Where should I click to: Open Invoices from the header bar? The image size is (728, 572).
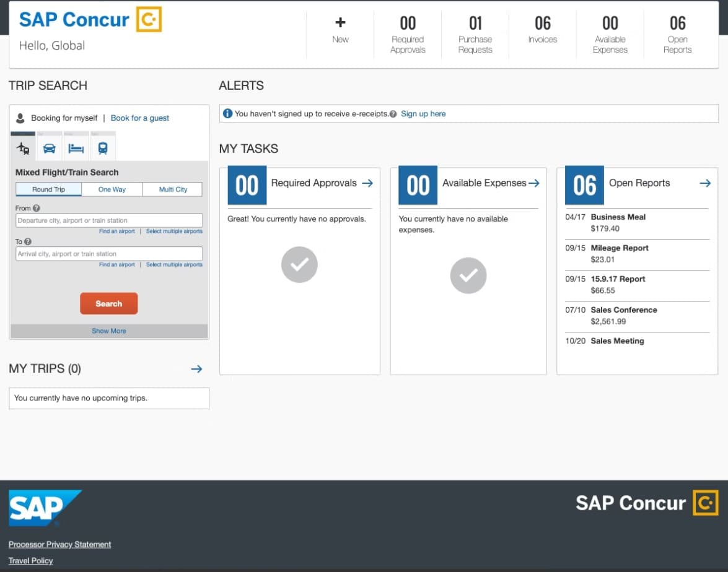pos(542,31)
